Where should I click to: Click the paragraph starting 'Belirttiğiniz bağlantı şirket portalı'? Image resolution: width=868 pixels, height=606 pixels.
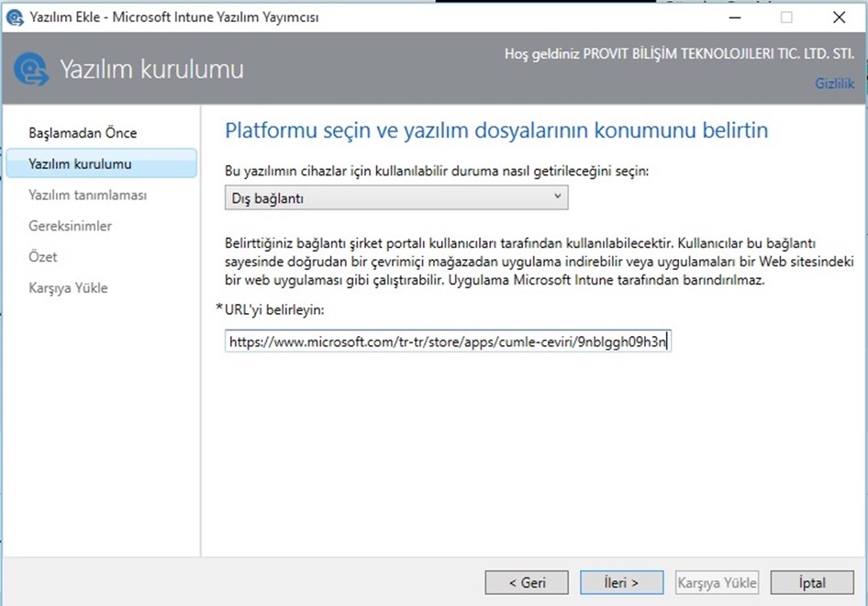(x=540, y=262)
